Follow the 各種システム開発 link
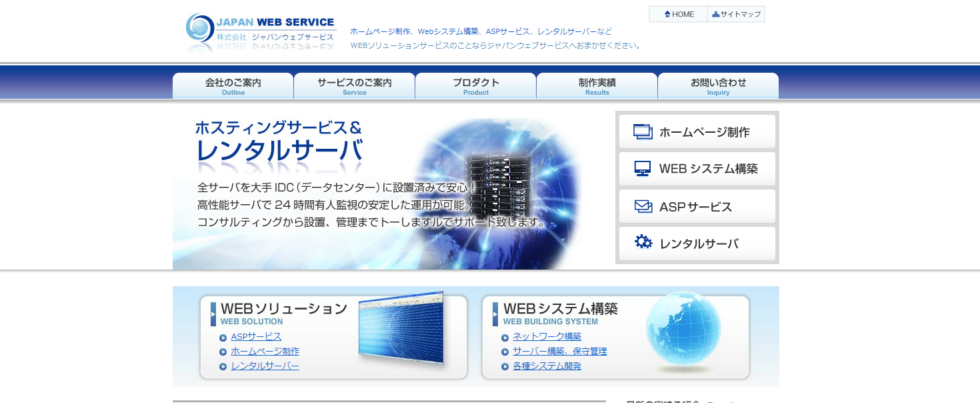Screen dimensions: 980x403 pyautogui.click(x=547, y=366)
